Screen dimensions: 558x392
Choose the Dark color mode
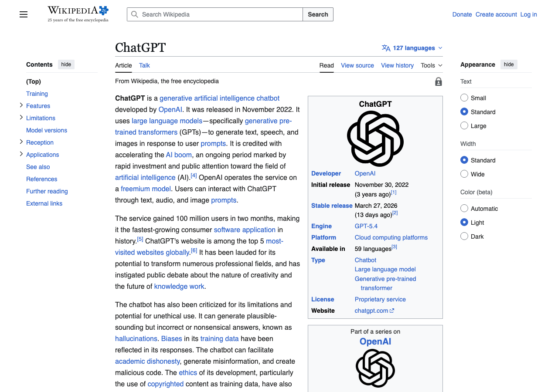[x=464, y=237]
